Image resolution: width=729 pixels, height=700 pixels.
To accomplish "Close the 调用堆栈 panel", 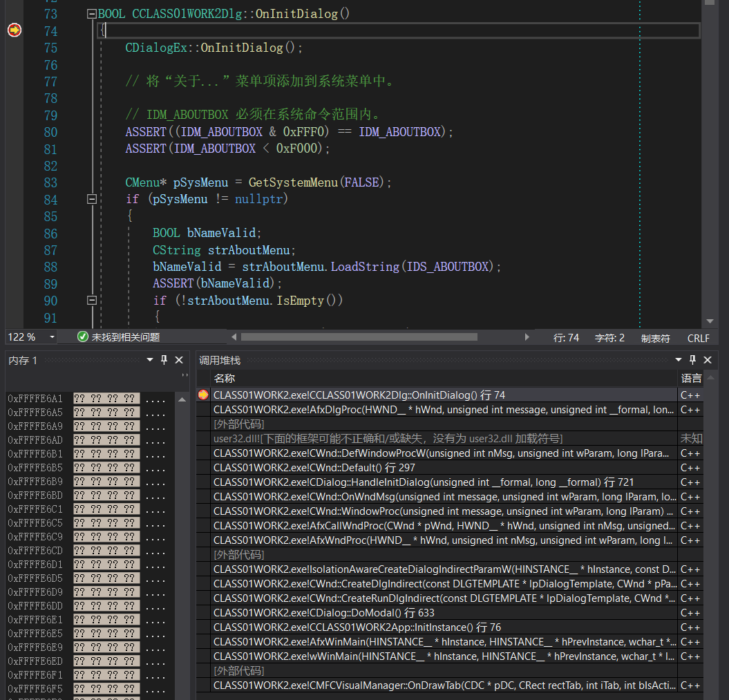I will click(x=708, y=360).
